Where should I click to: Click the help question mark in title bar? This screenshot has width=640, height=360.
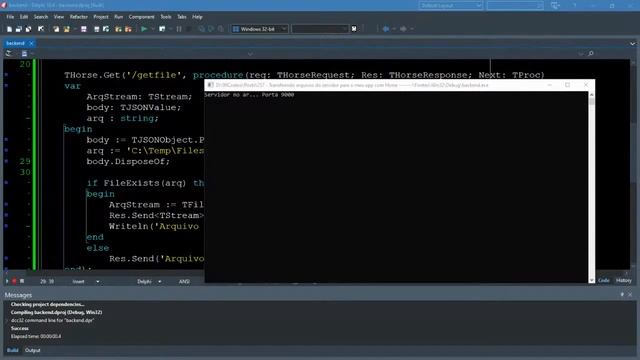pos(574,5)
